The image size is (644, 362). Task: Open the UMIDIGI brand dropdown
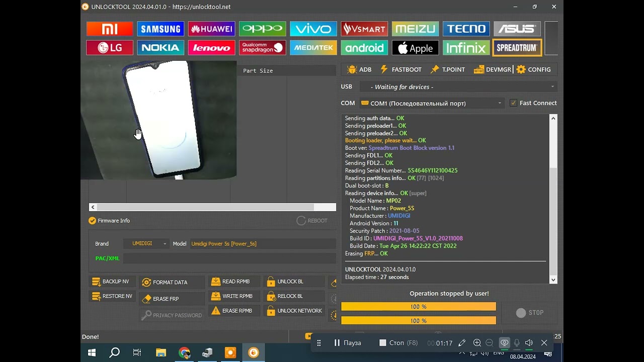point(165,243)
